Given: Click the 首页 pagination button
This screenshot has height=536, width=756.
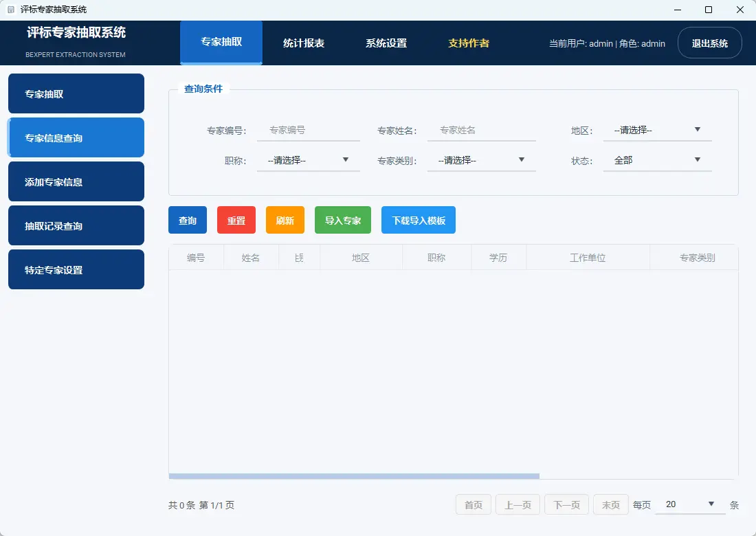Looking at the screenshot, I should click(474, 504).
